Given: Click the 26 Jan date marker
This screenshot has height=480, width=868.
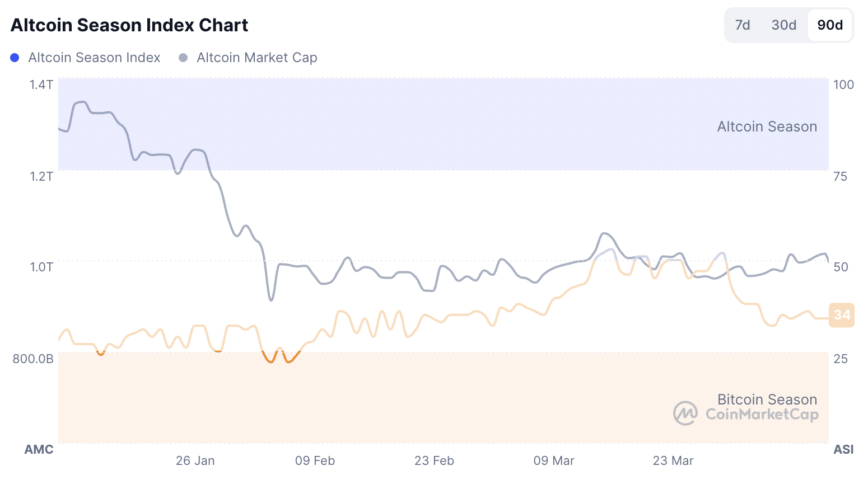Looking at the screenshot, I should point(195,460).
